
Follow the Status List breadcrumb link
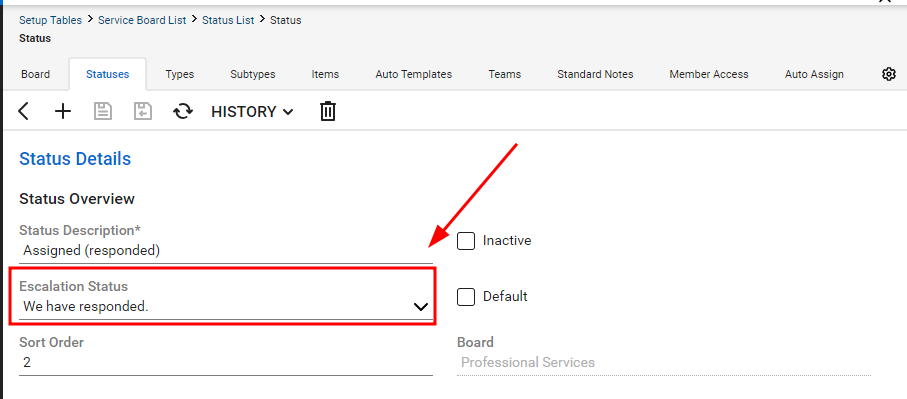228,20
